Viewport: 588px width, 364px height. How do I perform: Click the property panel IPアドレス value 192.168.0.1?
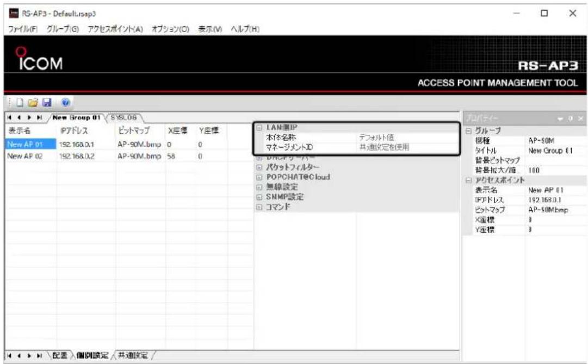[x=556, y=200]
